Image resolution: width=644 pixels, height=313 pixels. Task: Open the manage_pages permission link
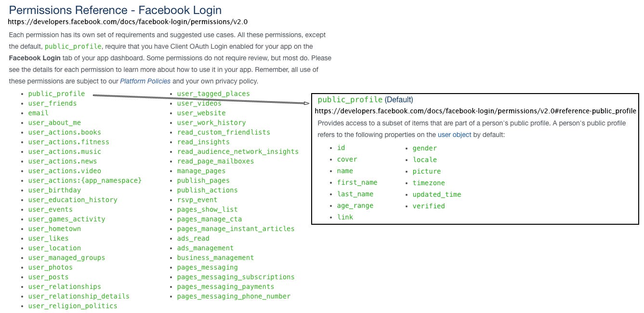201,171
